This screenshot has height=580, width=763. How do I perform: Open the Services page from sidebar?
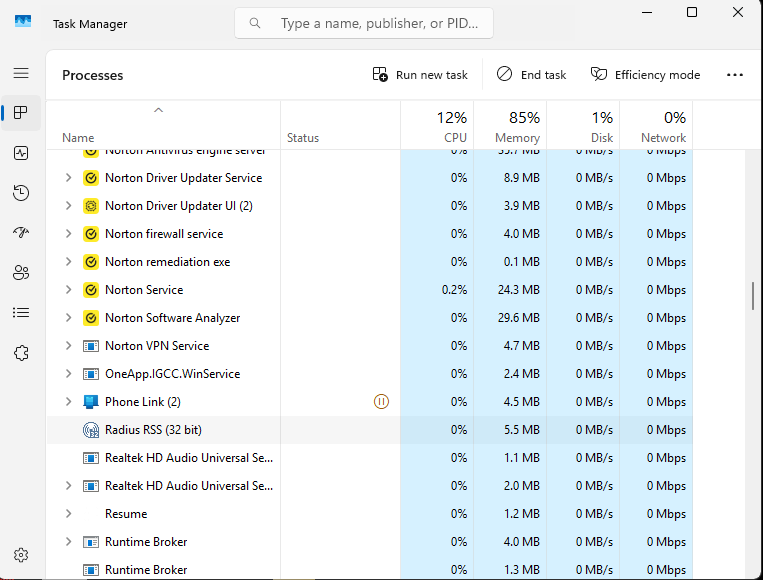(21, 353)
